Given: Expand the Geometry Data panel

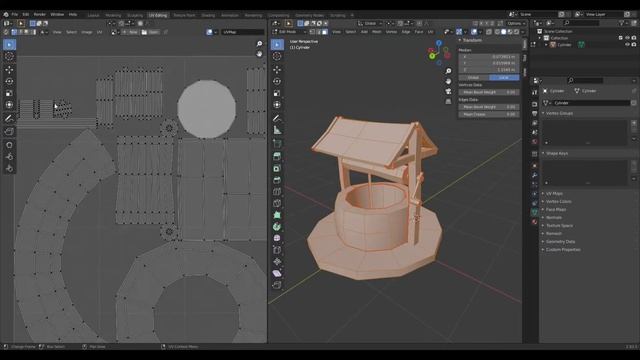Looking at the screenshot, I should pyautogui.click(x=560, y=242).
